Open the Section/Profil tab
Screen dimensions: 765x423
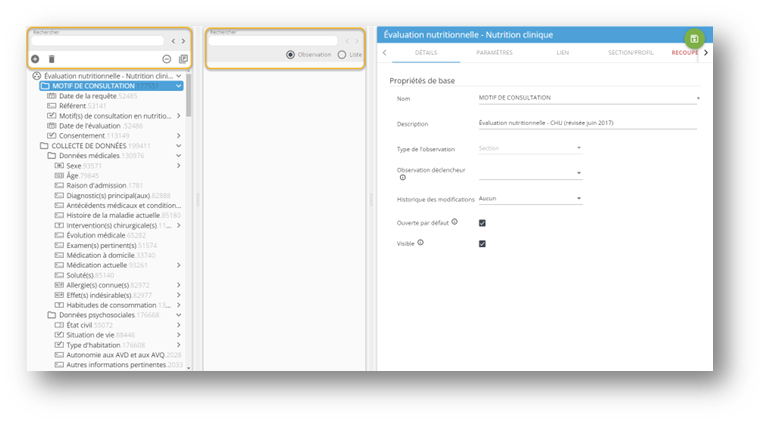(x=630, y=52)
